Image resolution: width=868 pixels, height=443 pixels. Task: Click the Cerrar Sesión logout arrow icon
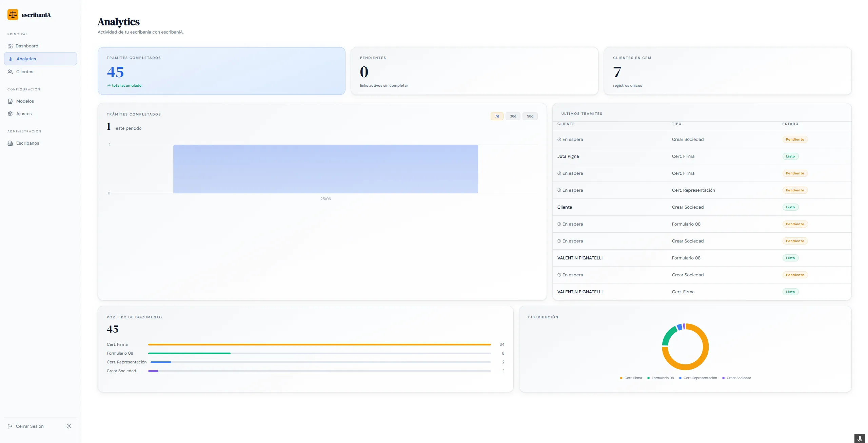click(10, 426)
